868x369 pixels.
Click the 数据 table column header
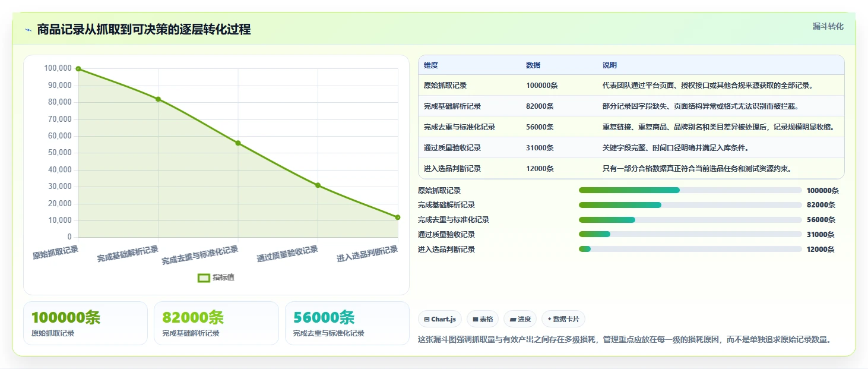tap(533, 65)
